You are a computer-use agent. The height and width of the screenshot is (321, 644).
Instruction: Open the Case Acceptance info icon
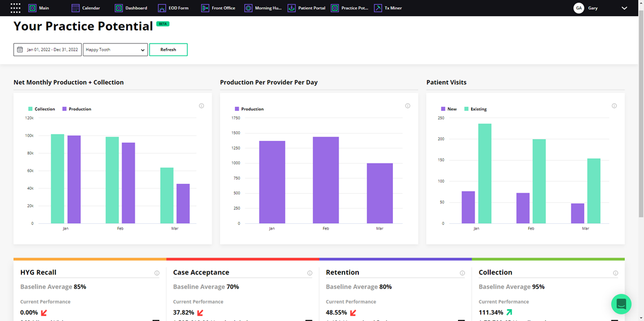coord(309,273)
